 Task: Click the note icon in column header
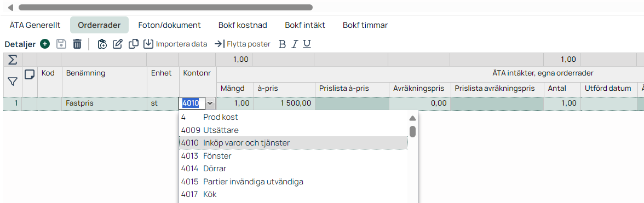click(x=30, y=74)
